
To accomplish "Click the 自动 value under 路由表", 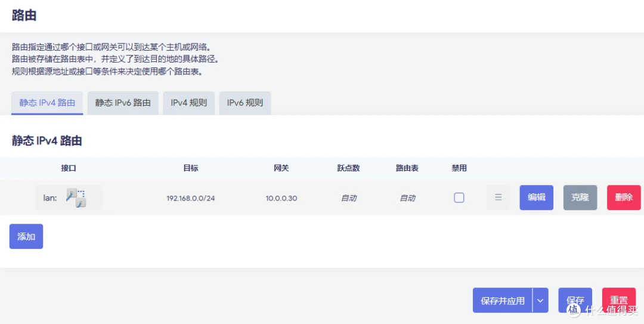I will pos(407,198).
